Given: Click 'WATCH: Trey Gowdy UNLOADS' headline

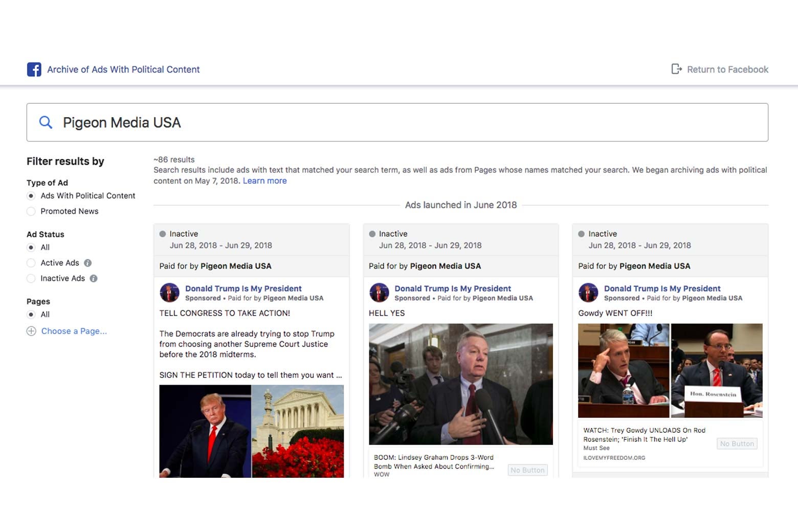Looking at the screenshot, I should pos(645,435).
